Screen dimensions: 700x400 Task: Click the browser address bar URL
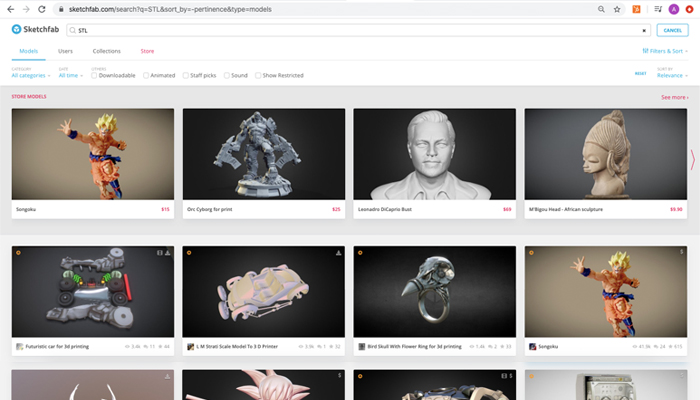coord(170,9)
